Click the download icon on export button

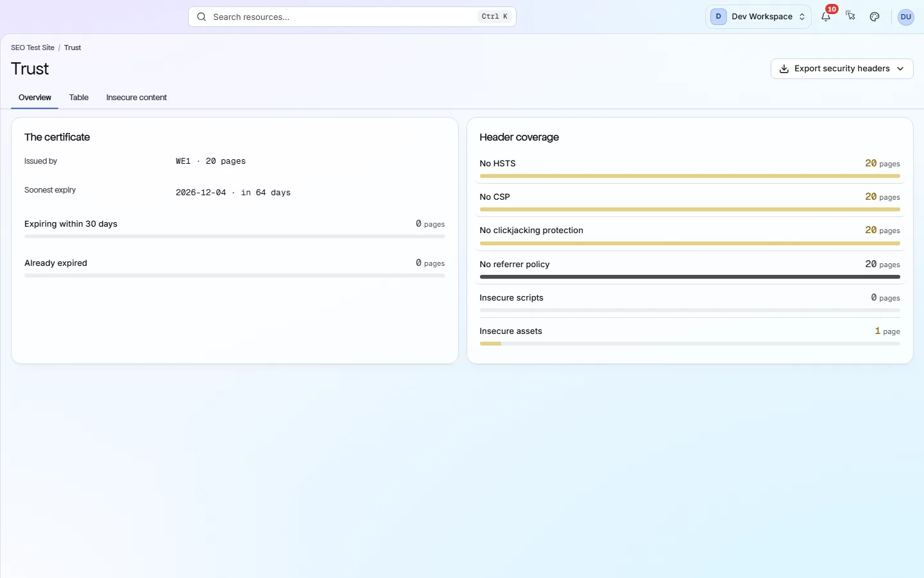coord(784,69)
